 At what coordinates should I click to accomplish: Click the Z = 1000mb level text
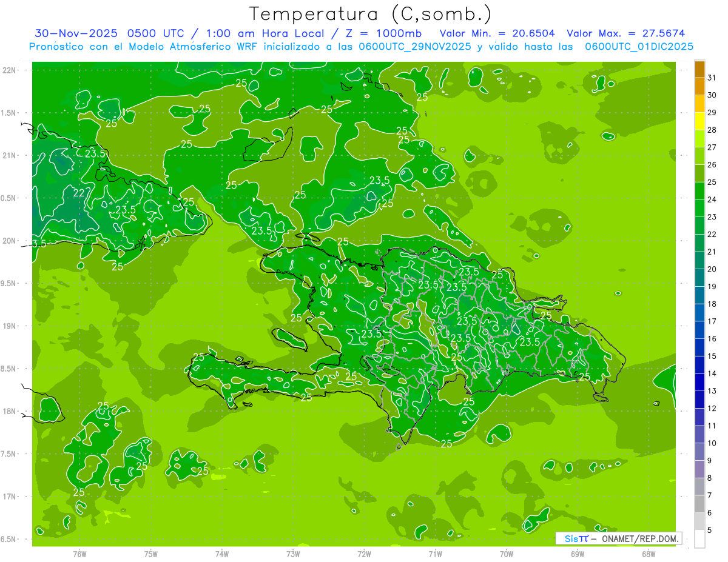388,33
